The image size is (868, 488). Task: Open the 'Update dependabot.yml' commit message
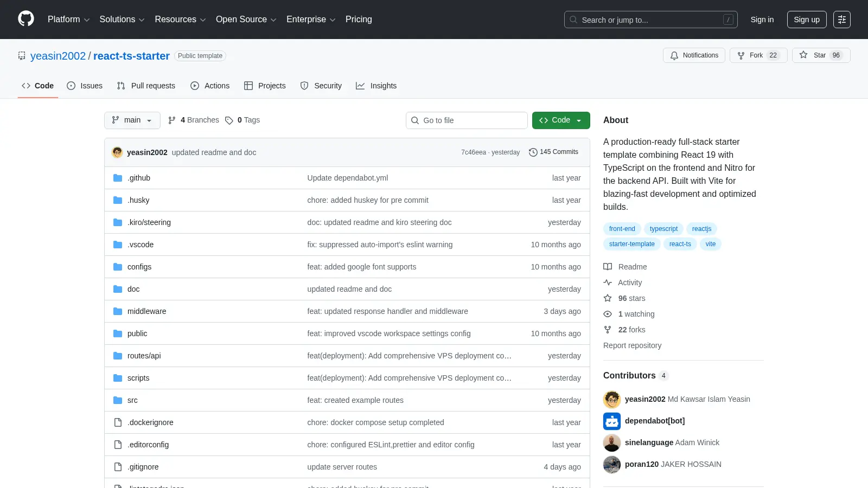(348, 178)
